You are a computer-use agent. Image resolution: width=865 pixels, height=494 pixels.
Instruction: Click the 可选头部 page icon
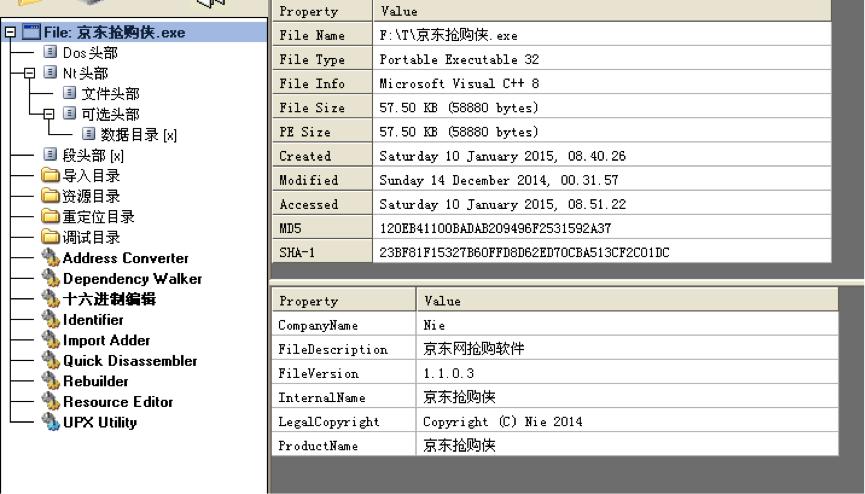coord(70,114)
